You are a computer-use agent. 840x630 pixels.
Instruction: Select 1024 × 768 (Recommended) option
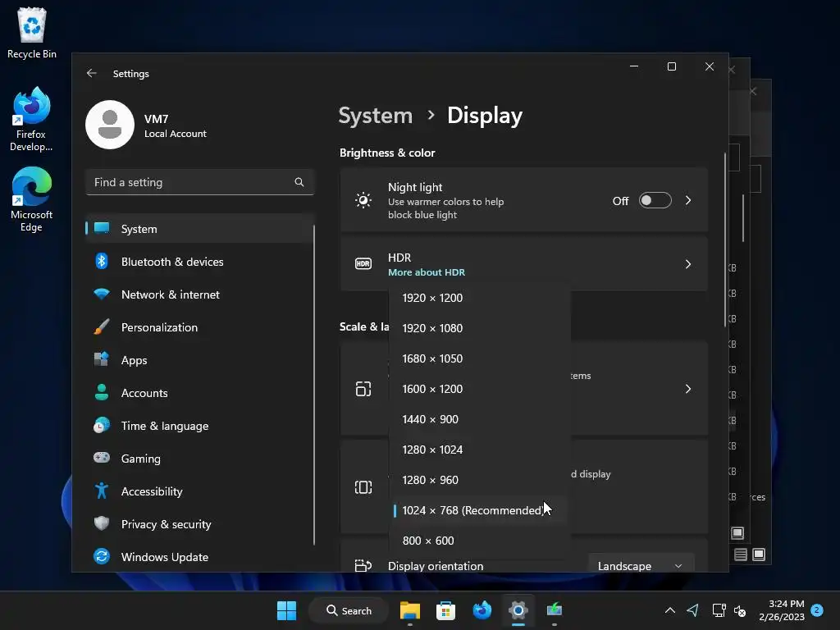(x=479, y=510)
